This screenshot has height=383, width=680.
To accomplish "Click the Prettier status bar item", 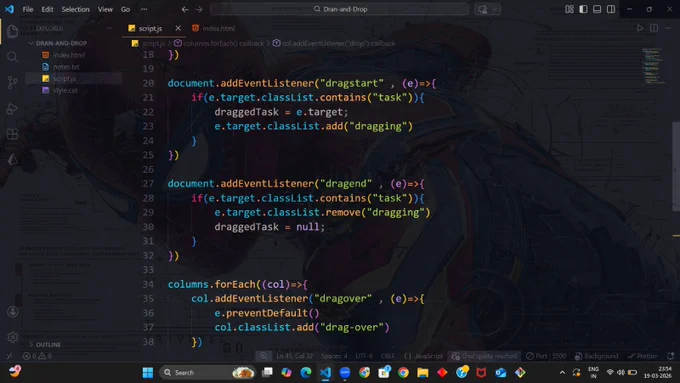I will pos(643,356).
